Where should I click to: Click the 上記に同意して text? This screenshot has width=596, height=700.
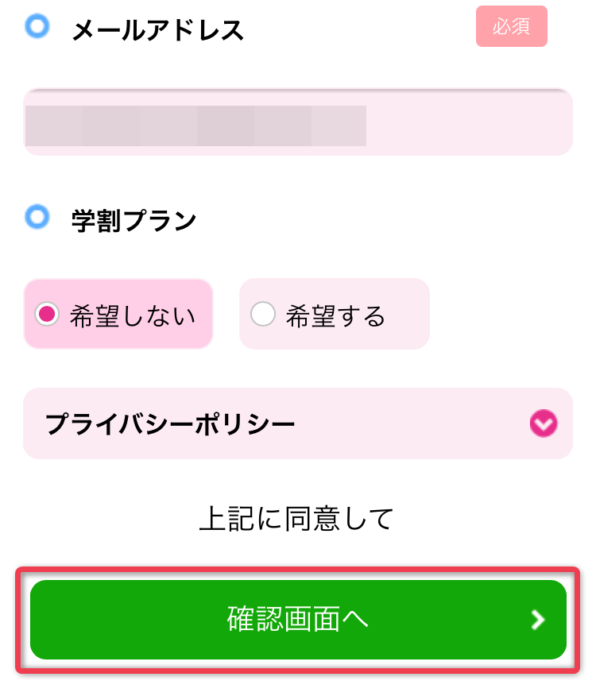point(297,519)
